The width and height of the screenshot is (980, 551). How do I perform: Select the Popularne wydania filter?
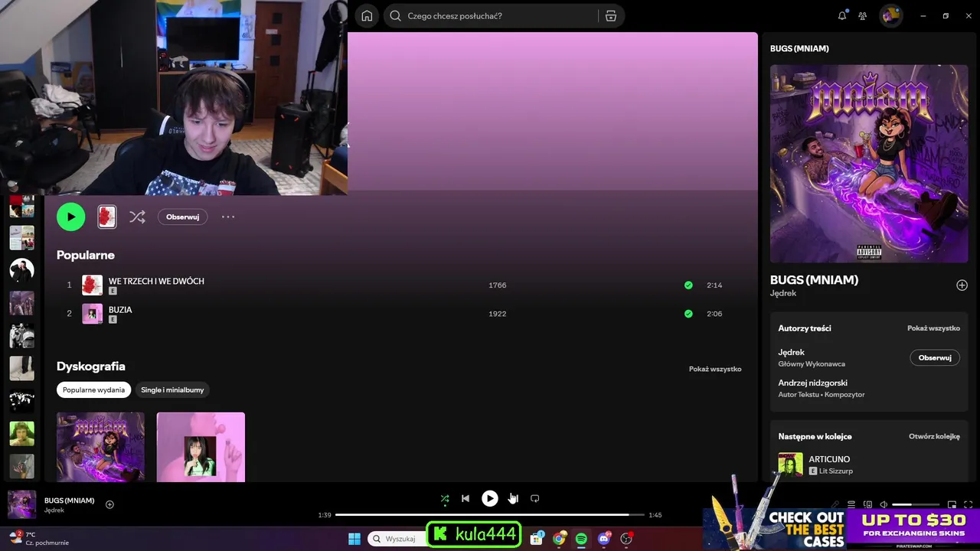pos(93,390)
